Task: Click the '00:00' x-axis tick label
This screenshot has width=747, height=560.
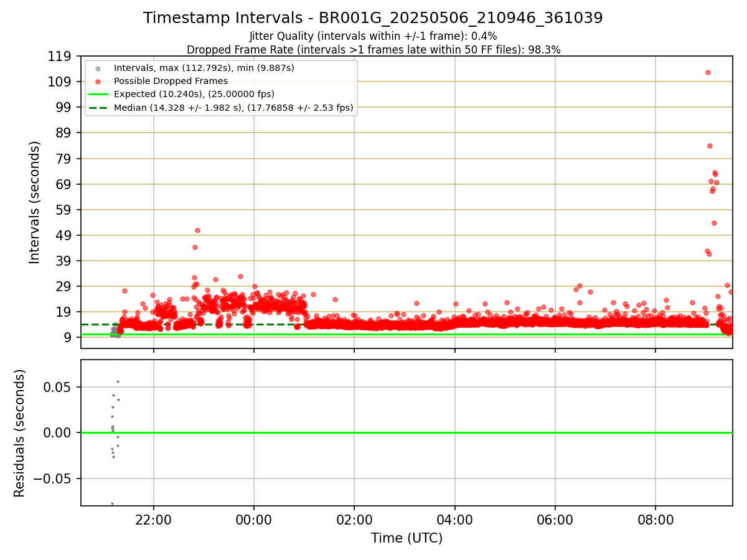Action: click(254, 520)
